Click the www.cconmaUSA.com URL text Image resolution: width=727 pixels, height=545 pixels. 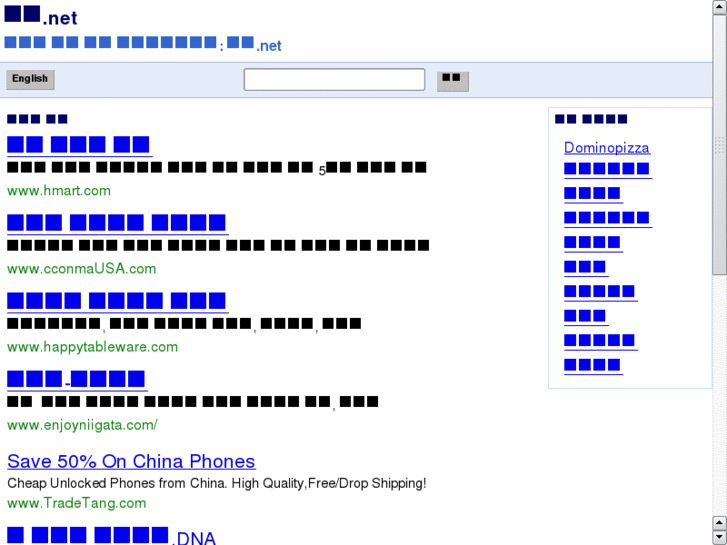tap(82, 269)
